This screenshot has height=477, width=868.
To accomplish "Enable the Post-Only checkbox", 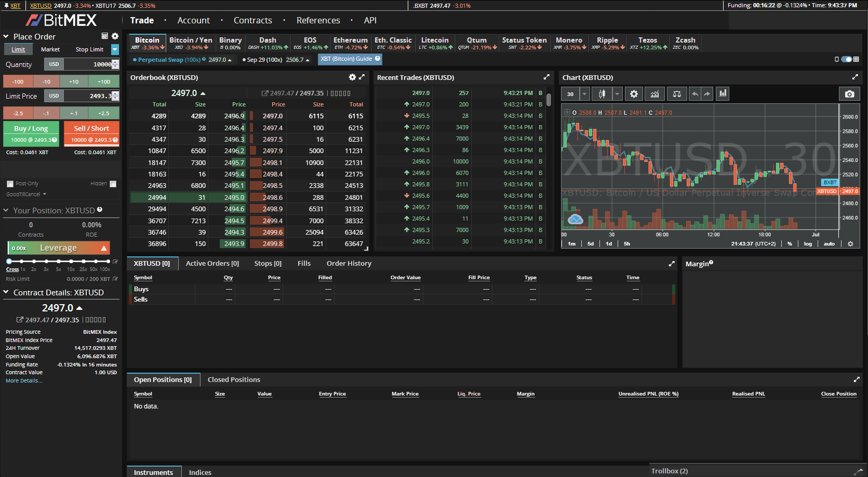I will pyautogui.click(x=10, y=184).
